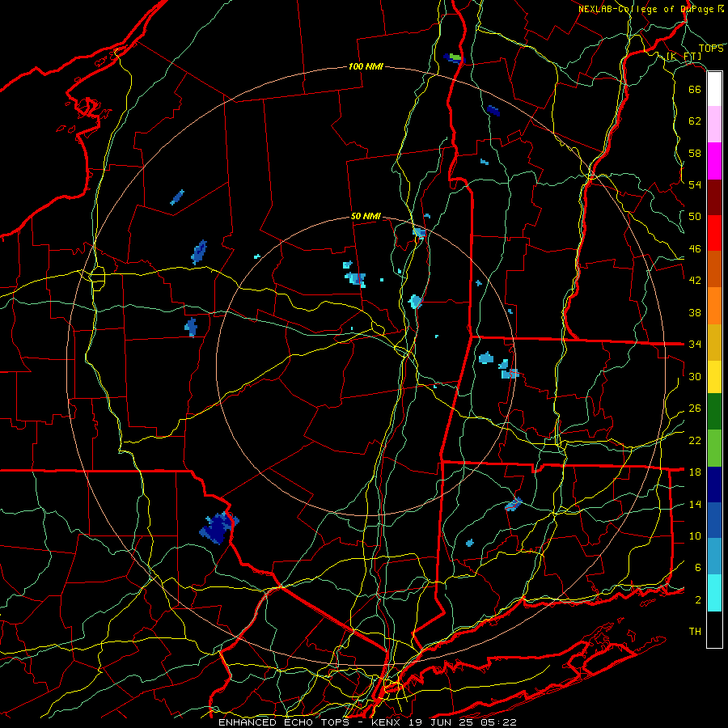Click the "46" legend value
728x728 pixels.
click(695, 249)
